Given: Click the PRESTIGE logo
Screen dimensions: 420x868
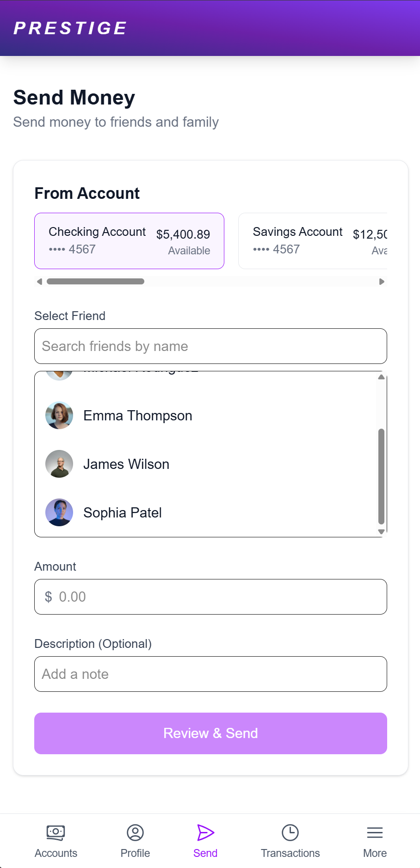Looking at the screenshot, I should (x=70, y=28).
